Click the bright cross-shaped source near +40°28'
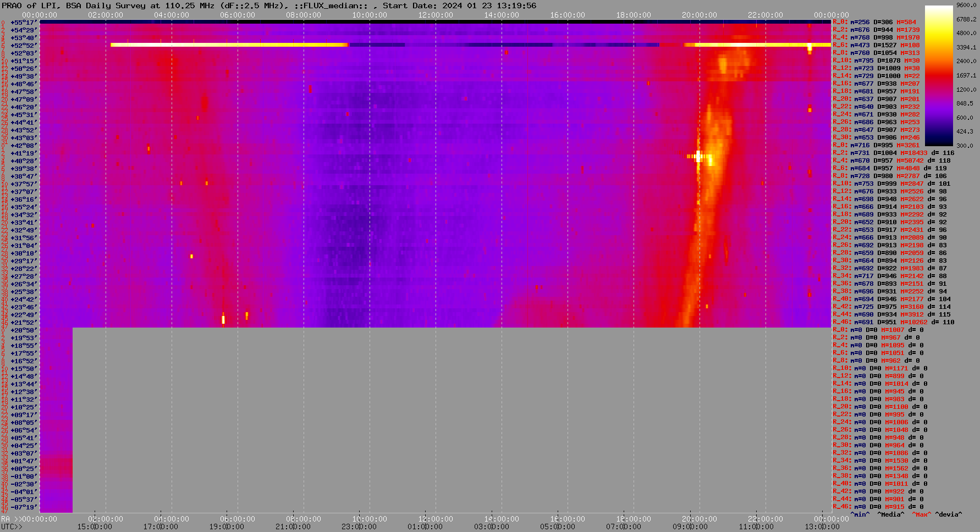 click(698, 157)
